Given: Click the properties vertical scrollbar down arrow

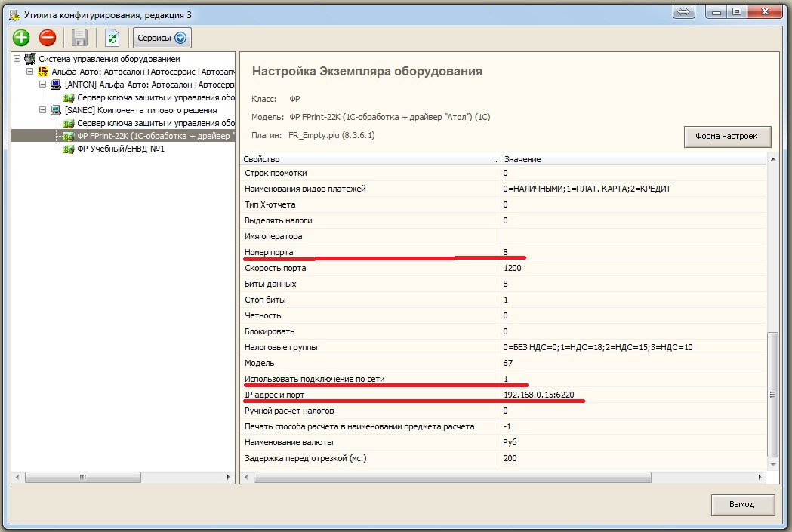Looking at the screenshot, I should [772, 465].
